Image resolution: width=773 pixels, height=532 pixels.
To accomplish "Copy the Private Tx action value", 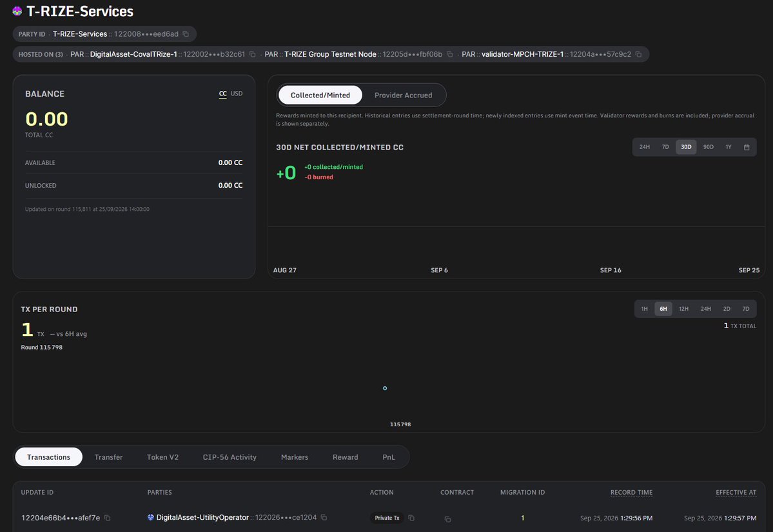I will [x=411, y=518].
